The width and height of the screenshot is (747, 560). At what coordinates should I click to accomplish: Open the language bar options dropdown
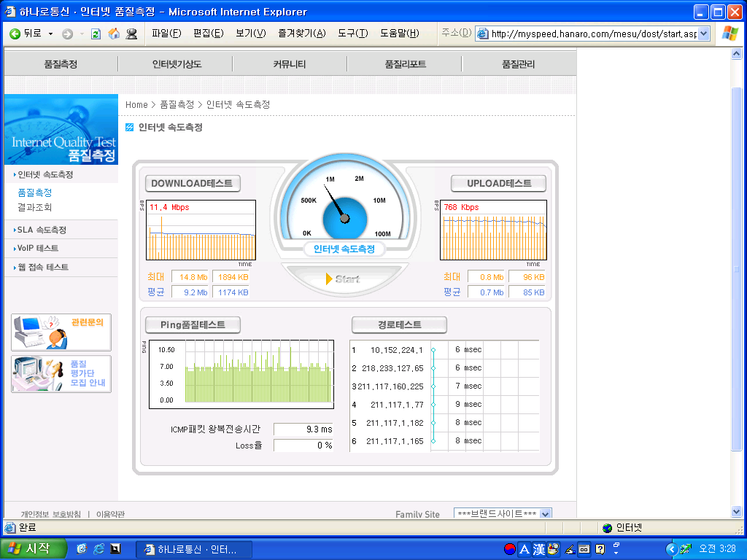616,553
